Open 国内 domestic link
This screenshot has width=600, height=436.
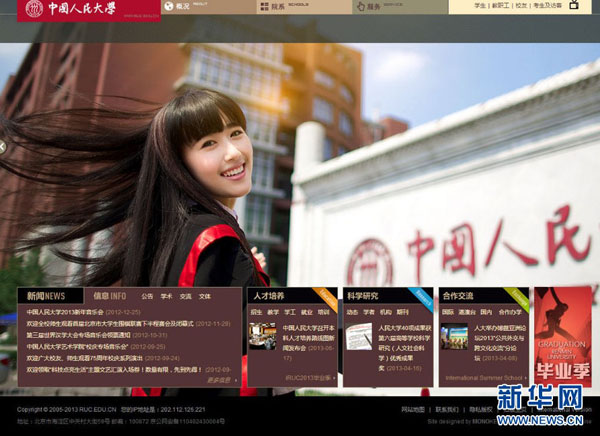[486, 312]
